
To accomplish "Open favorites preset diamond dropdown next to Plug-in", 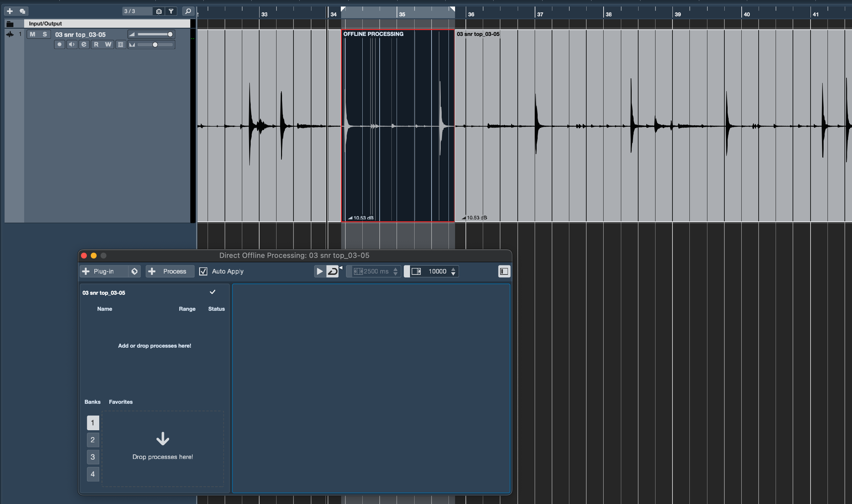I will point(134,271).
